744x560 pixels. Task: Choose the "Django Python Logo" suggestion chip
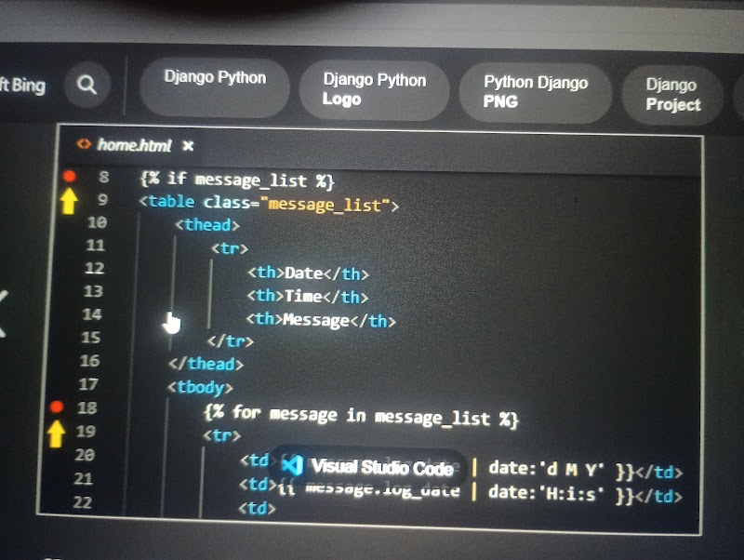click(x=374, y=89)
